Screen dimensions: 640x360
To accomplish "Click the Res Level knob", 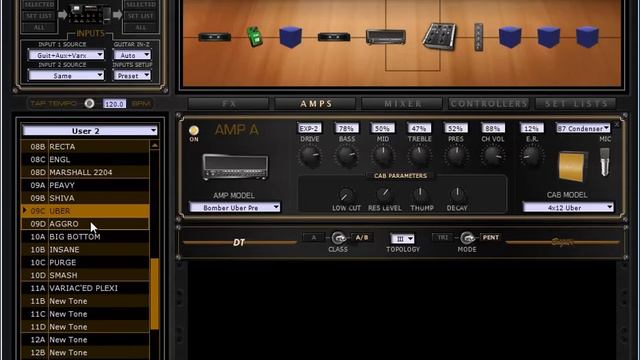I will (384, 194).
